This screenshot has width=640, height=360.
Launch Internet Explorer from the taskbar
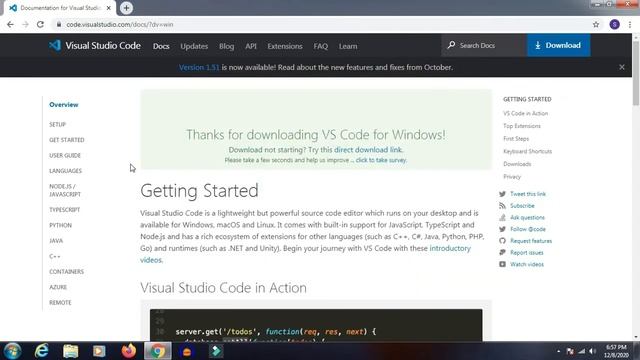(41, 351)
